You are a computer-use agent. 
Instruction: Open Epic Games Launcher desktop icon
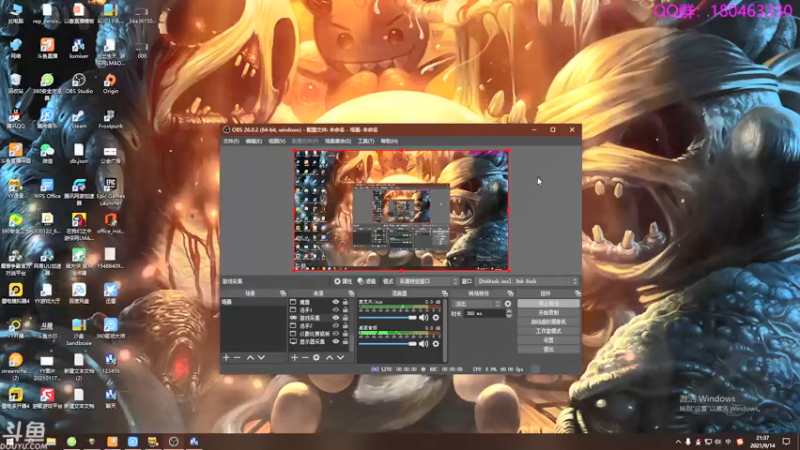point(110,191)
